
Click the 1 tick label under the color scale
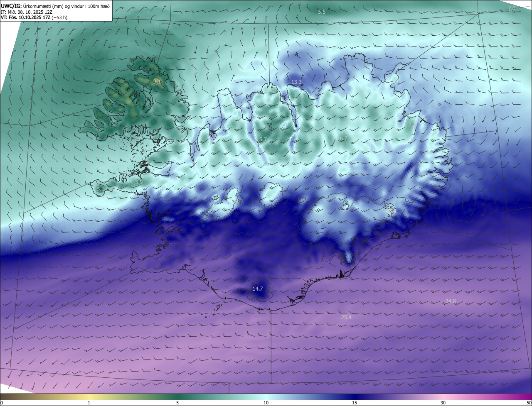coord(89,403)
